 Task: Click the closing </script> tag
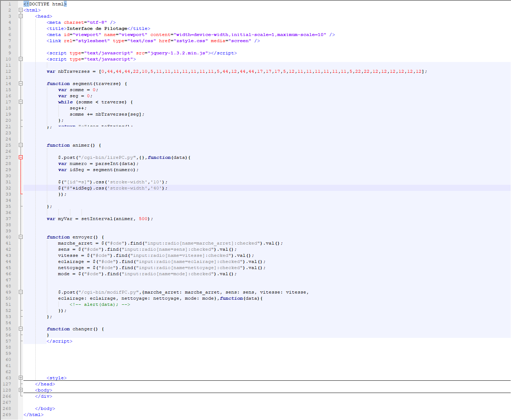pyautogui.click(x=60, y=341)
